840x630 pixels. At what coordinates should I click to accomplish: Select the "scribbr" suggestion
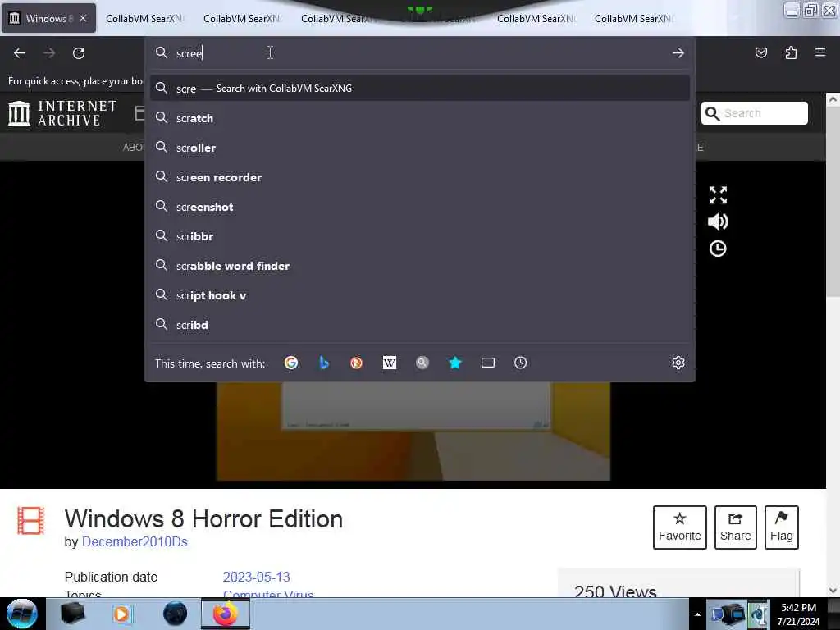click(419, 235)
